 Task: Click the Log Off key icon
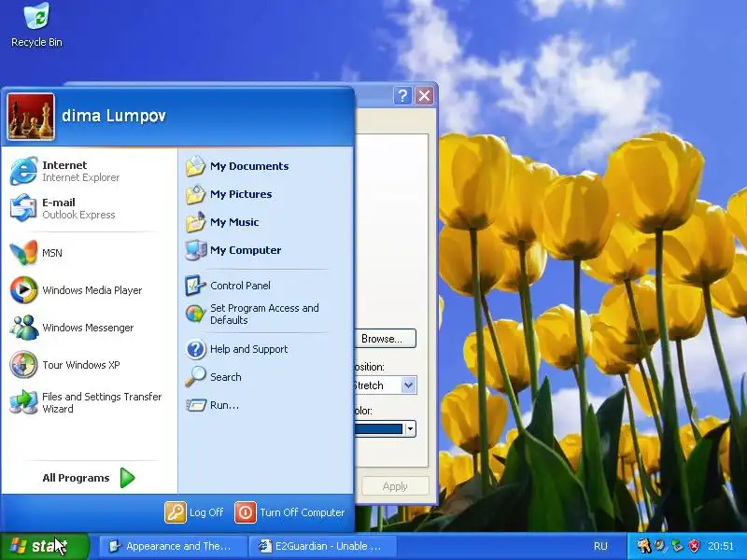pyautogui.click(x=176, y=512)
